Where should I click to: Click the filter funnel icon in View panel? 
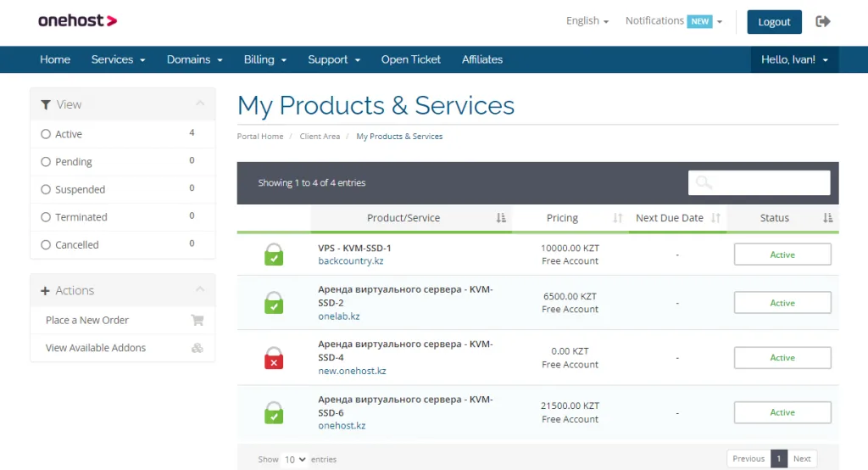[46, 104]
